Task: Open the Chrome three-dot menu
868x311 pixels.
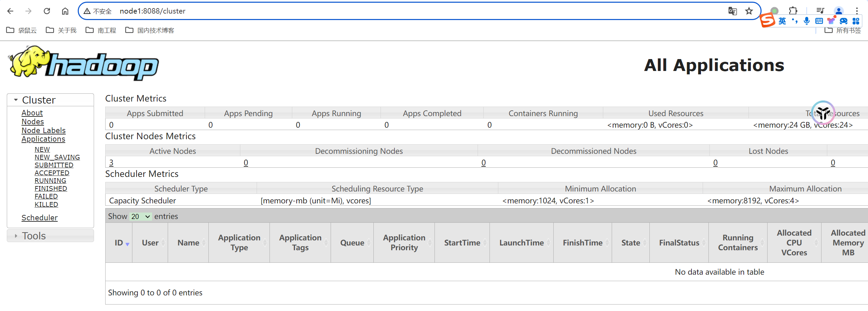Action: click(x=857, y=11)
